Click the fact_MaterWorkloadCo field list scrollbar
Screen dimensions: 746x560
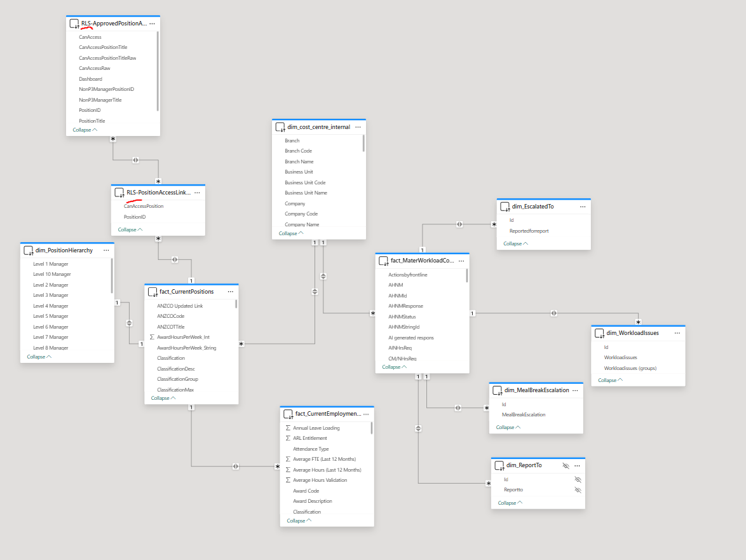pos(466,275)
